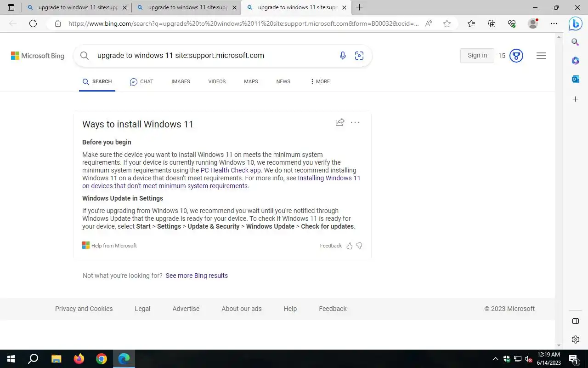
Task: Open Privacy and Cookies link
Action: [x=84, y=309]
